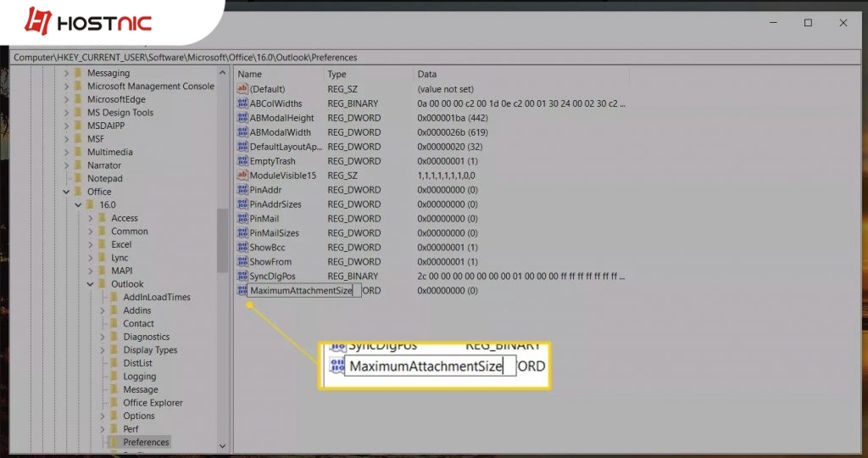Click the ABColWidths value name
The width and height of the screenshot is (868, 458).
pos(275,103)
